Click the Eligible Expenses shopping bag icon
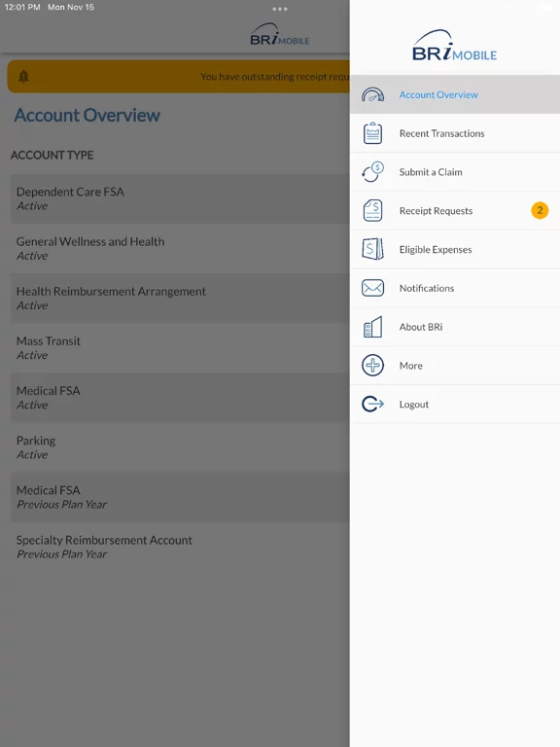Viewport: 560px width, 747px height. tap(372, 249)
